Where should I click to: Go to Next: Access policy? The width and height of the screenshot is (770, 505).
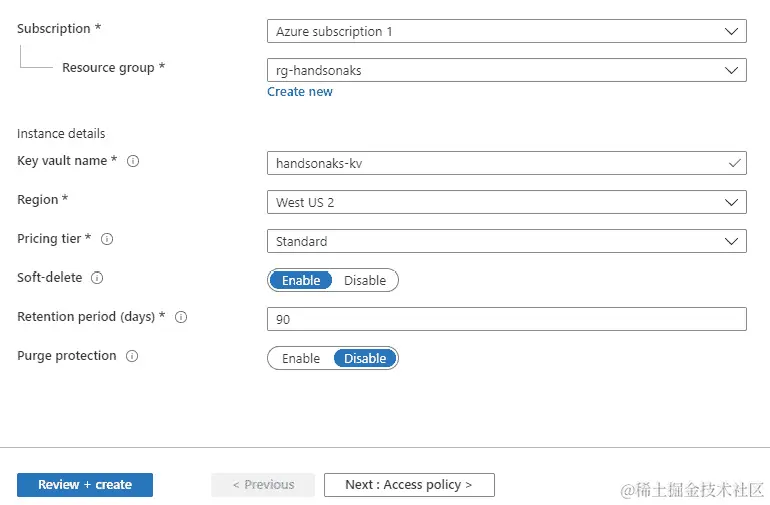[x=409, y=485]
